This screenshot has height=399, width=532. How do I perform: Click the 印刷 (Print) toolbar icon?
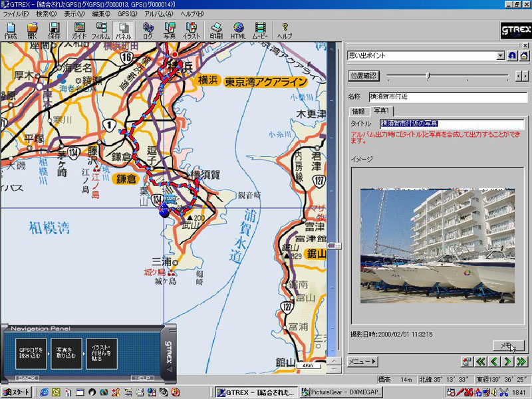click(x=216, y=31)
